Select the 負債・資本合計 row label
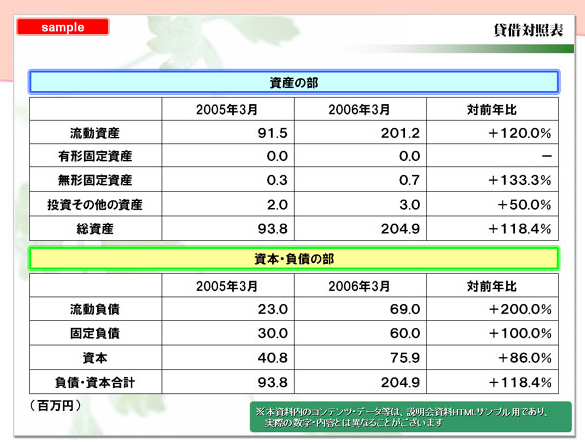Screen dimensions: 585x443 tap(95, 382)
